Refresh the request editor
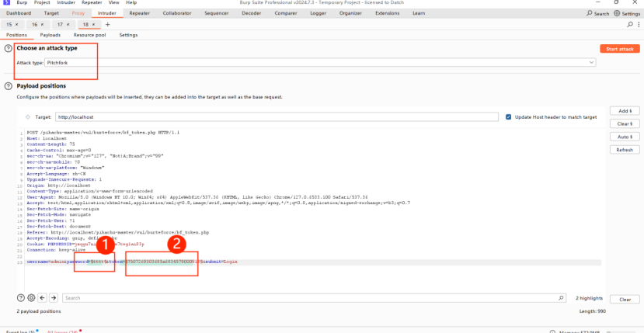 625,150
